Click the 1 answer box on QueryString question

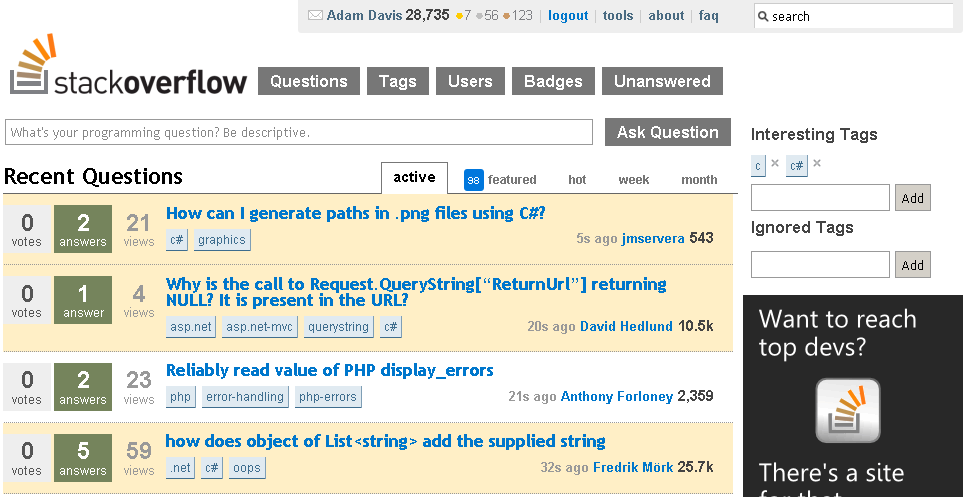click(83, 300)
